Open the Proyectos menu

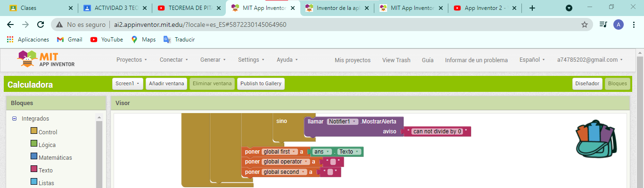click(132, 60)
